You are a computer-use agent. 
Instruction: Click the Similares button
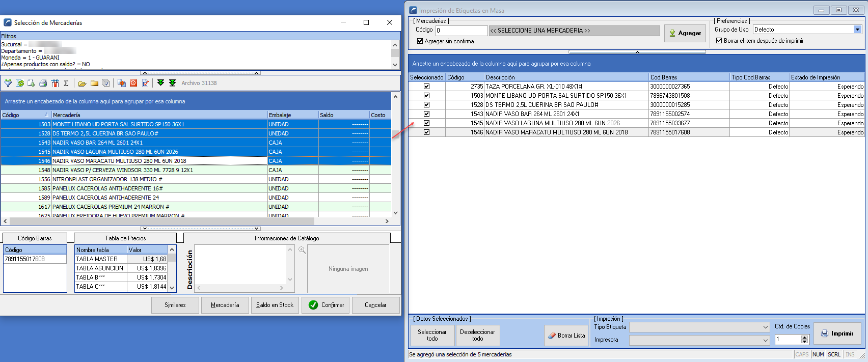(x=175, y=305)
